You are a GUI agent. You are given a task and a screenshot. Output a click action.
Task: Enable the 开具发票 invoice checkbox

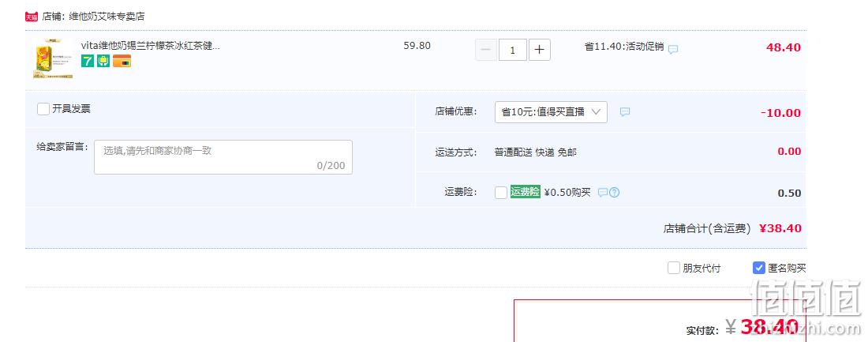coord(43,109)
